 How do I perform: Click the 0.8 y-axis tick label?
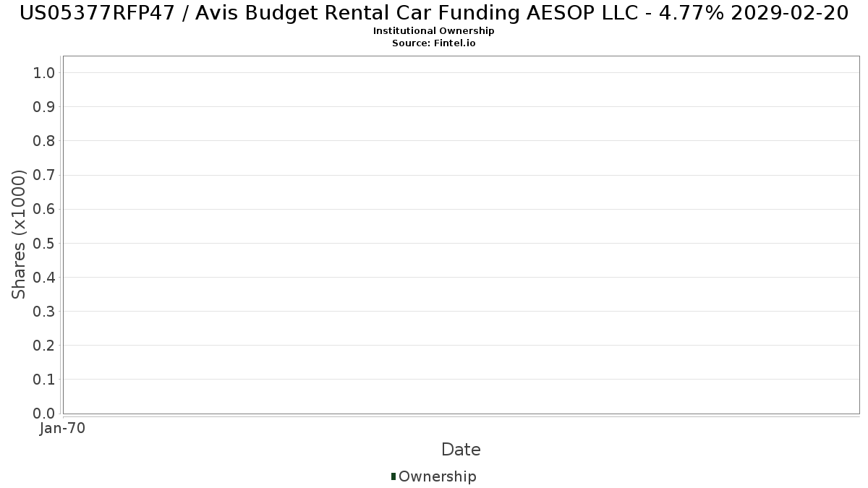tap(44, 141)
